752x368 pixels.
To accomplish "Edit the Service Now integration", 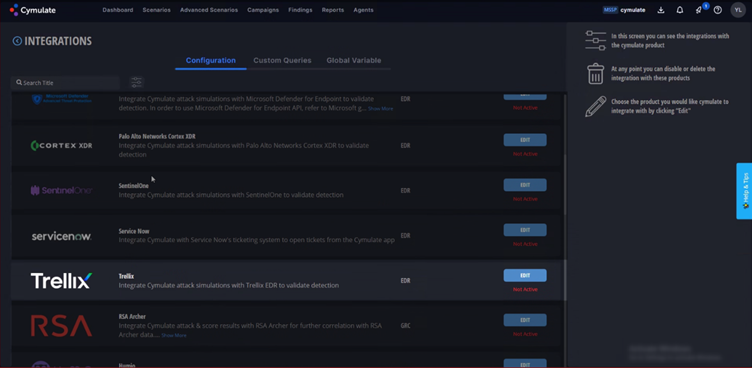I will (x=525, y=230).
